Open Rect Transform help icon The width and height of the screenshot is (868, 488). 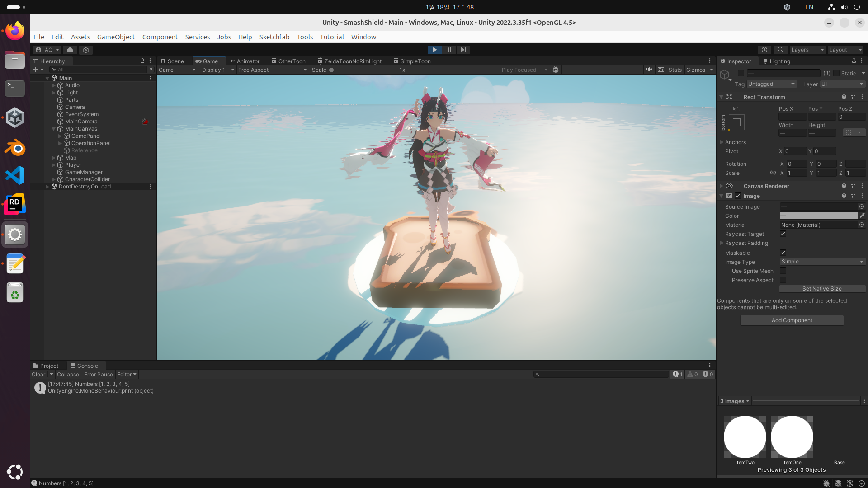pos(844,97)
